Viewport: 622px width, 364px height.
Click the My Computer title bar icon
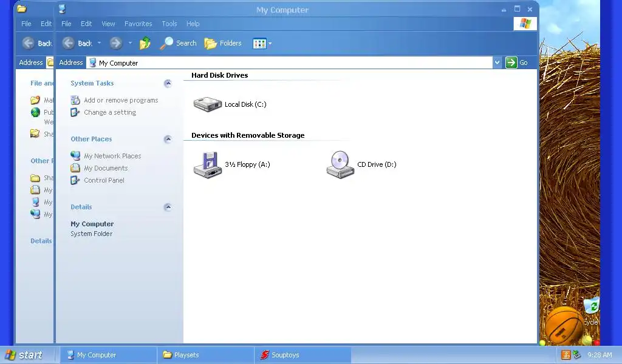pos(63,9)
